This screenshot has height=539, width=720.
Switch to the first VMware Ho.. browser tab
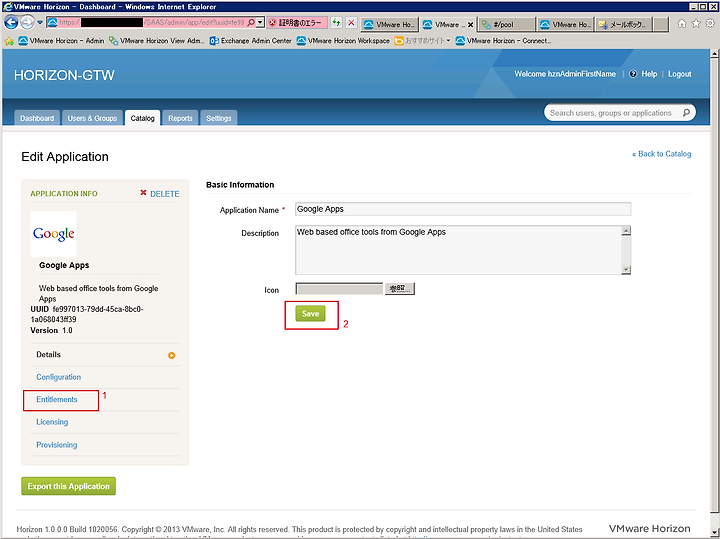tap(389, 25)
